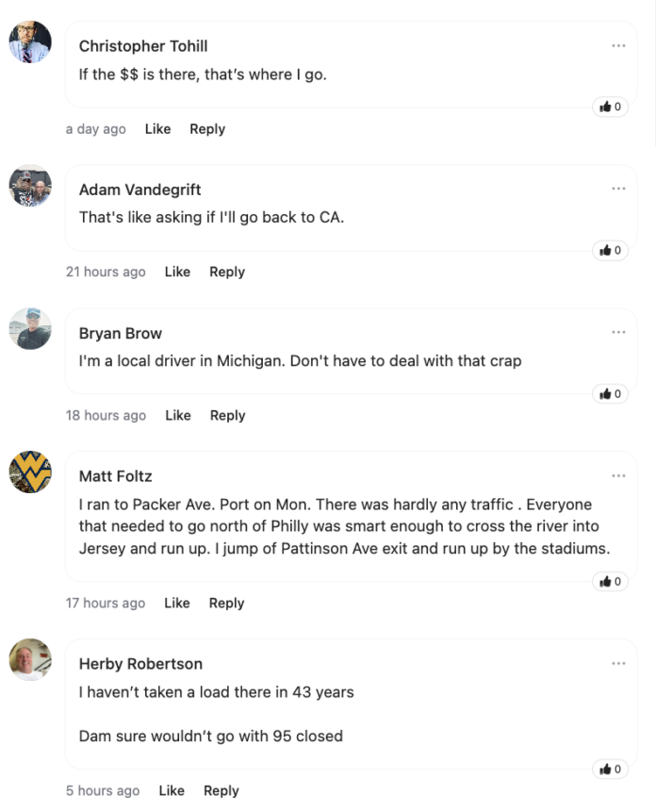Click the '17 hours ago' timestamp
This screenshot has height=812, width=656.
click(x=106, y=603)
